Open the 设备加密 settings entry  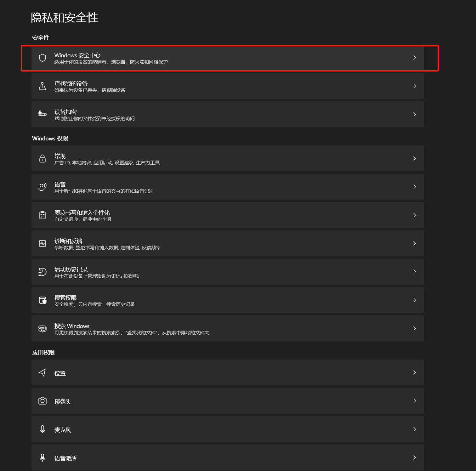tap(228, 114)
